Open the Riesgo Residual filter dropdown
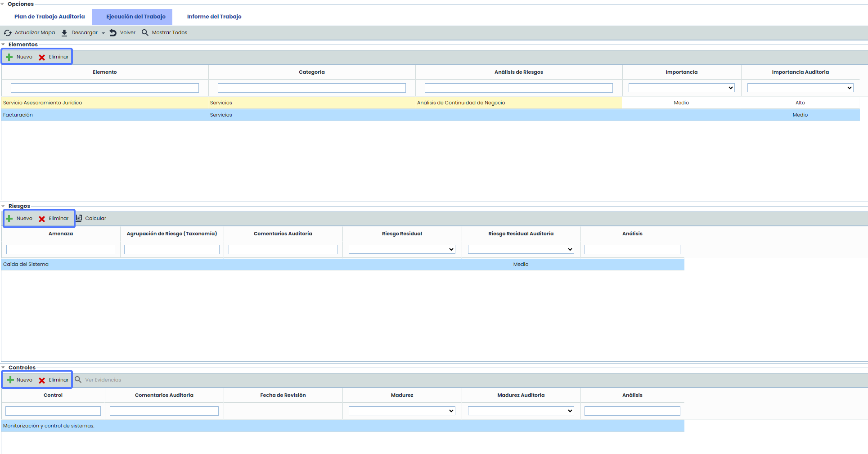The width and height of the screenshot is (868, 454). [x=402, y=250]
